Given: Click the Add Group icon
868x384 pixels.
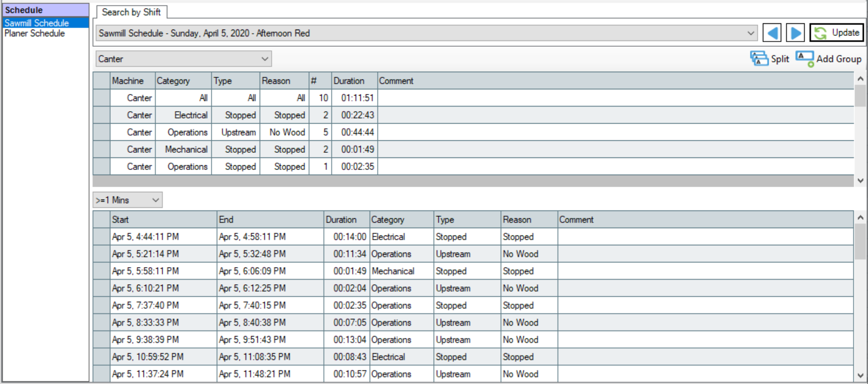Looking at the screenshot, I should [805, 59].
